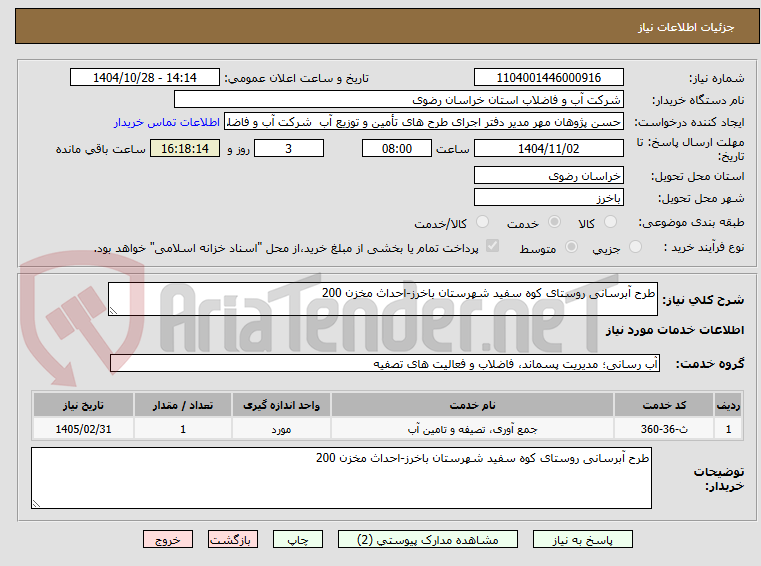
Task: Select the کالا/خدمت radio button
Action: point(482,222)
